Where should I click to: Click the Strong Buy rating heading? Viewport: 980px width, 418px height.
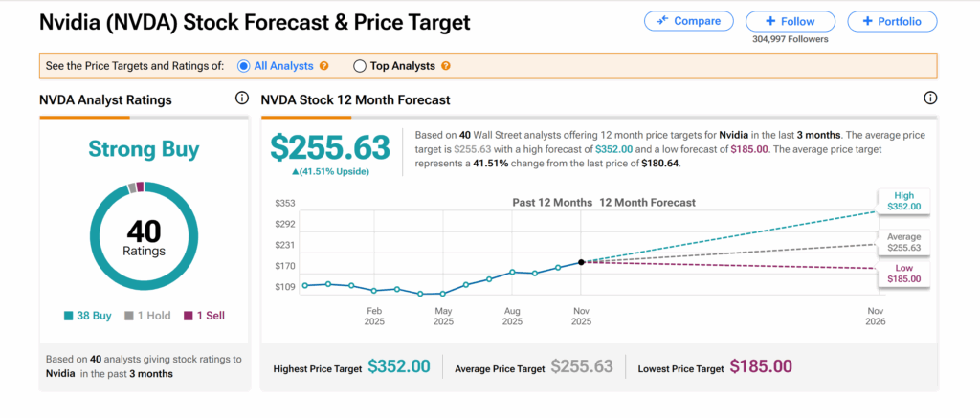tap(144, 149)
